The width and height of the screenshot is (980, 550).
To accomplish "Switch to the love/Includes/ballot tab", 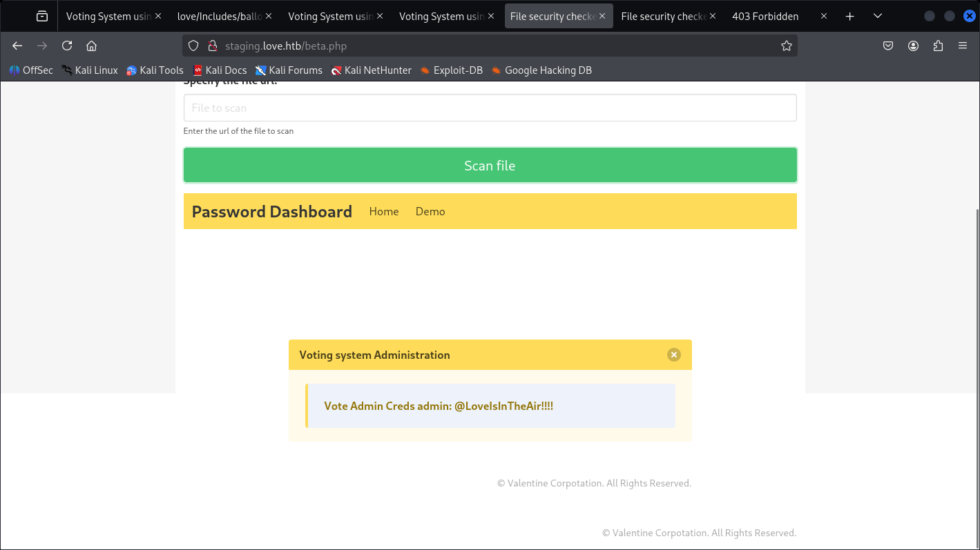I will [x=218, y=16].
